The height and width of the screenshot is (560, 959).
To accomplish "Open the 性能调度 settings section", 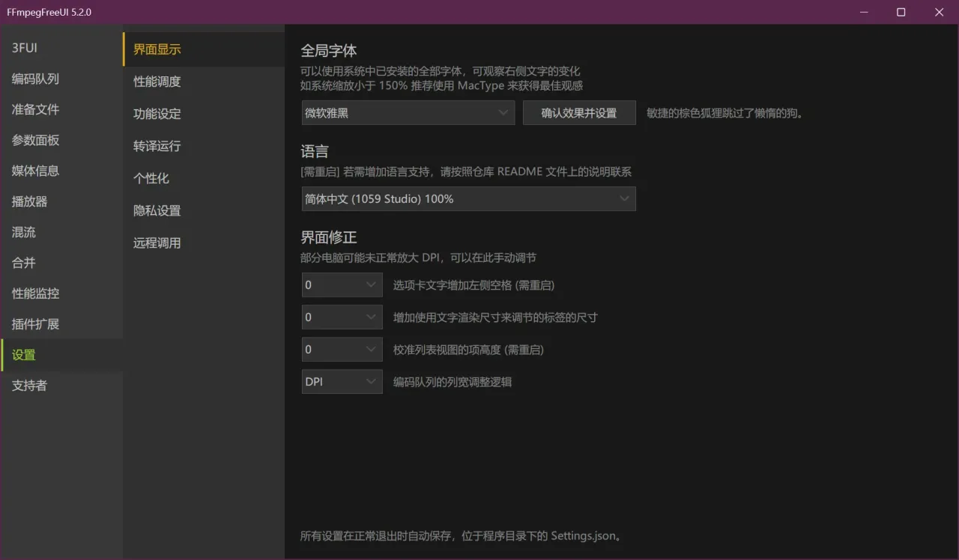I will tap(204, 82).
